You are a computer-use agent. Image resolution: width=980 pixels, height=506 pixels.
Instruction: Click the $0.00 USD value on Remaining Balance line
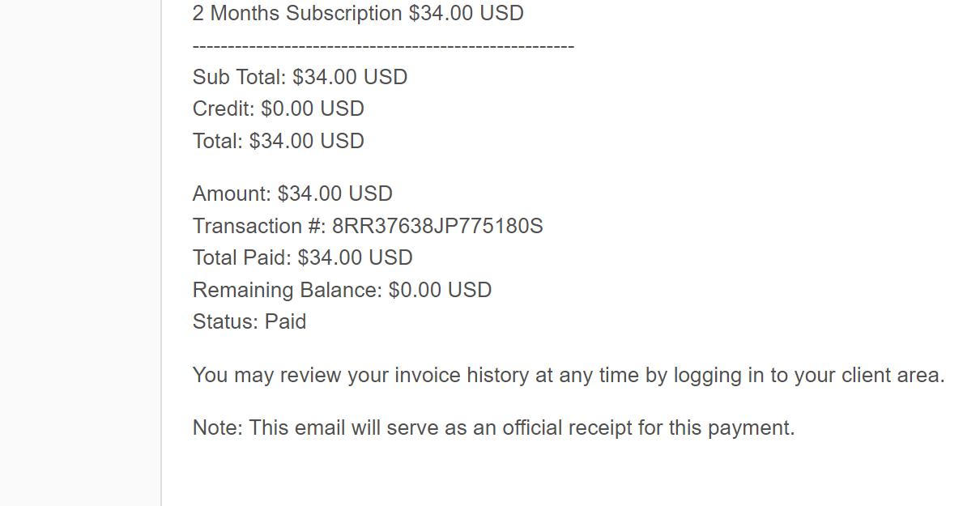point(441,290)
